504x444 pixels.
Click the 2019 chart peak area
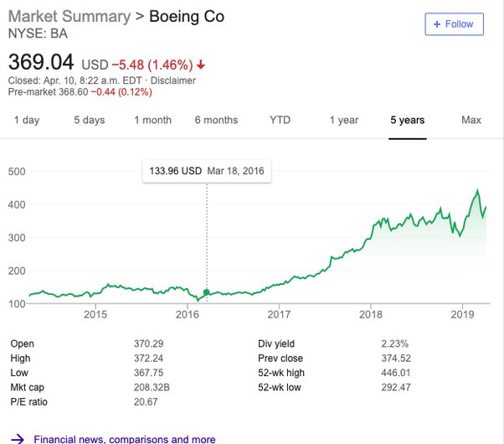[477, 193]
